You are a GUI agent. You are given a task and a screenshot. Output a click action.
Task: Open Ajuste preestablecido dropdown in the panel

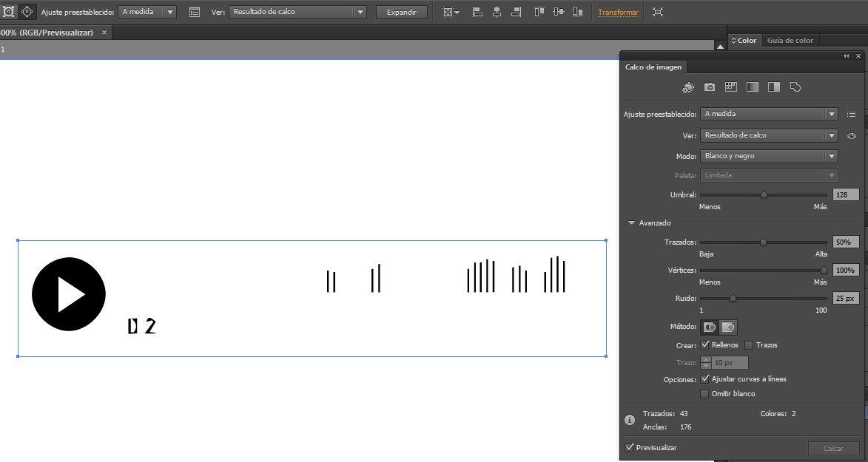pos(769,114)
